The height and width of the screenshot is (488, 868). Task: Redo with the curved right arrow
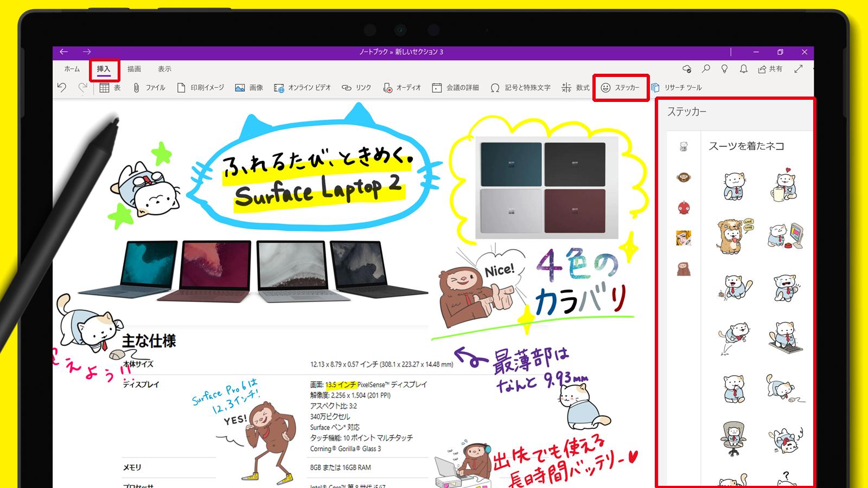pyautogui.click(x=82, y=87)
